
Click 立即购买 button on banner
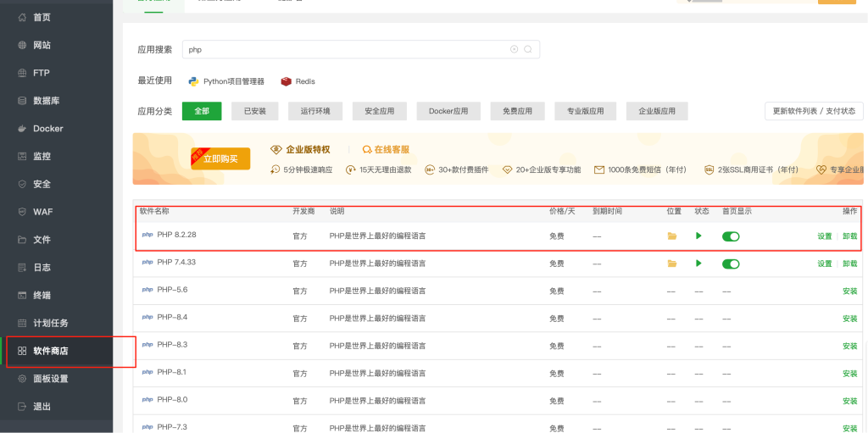click(x=220, y=158)
